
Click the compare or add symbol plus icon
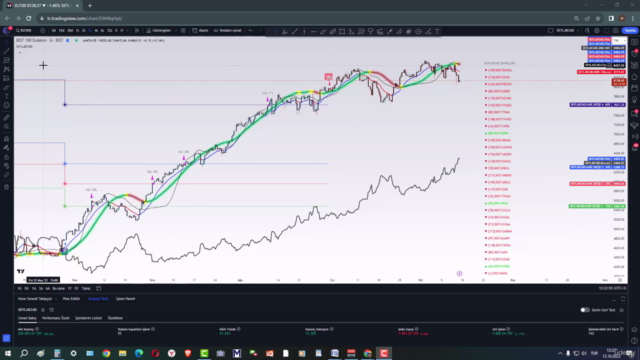42,31
